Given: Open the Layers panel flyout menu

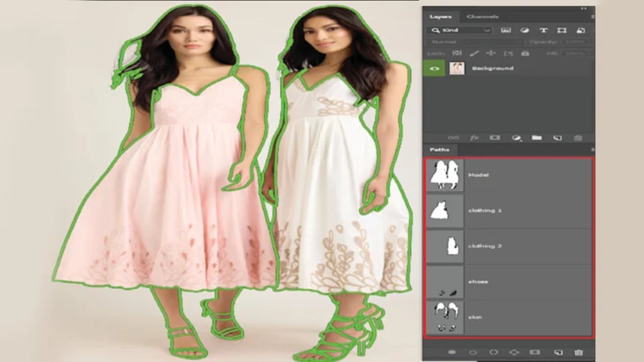Looking at the screenshot, I should coord(592,17).
